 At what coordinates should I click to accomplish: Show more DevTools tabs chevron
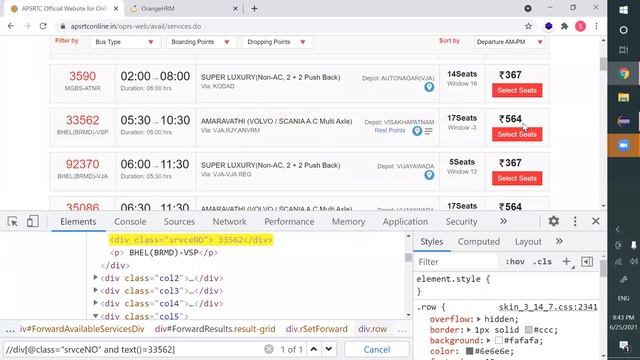[503, 221]
